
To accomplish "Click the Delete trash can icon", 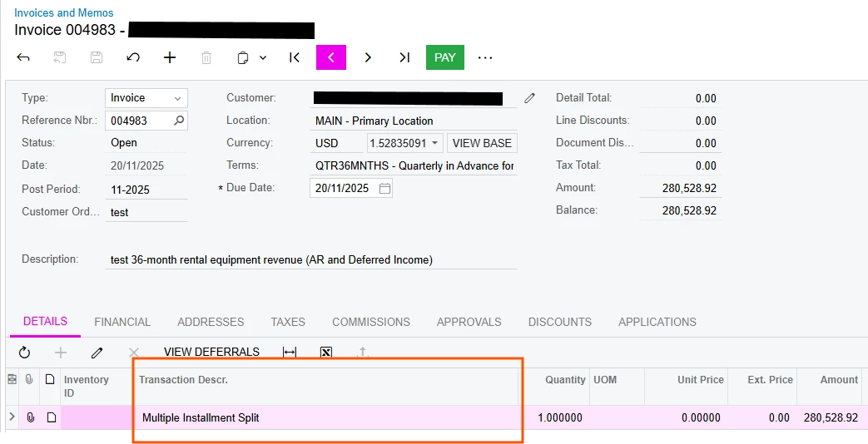I will tap(206, 57).
